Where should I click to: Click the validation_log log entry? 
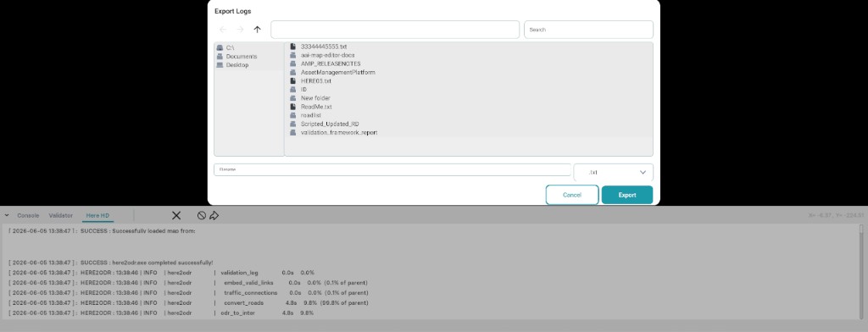(162, 273)
